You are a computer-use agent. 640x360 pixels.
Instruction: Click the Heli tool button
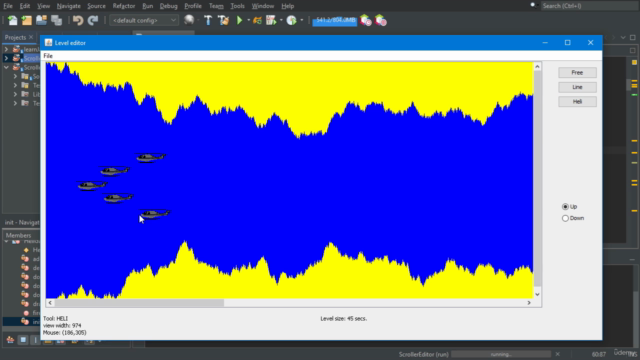577,102
